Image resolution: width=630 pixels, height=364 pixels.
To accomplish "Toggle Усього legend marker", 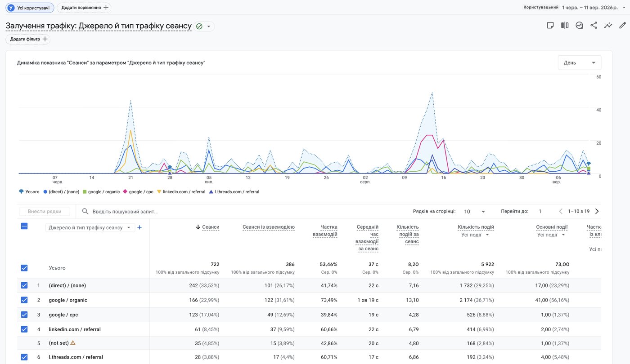I will (21, 191).
